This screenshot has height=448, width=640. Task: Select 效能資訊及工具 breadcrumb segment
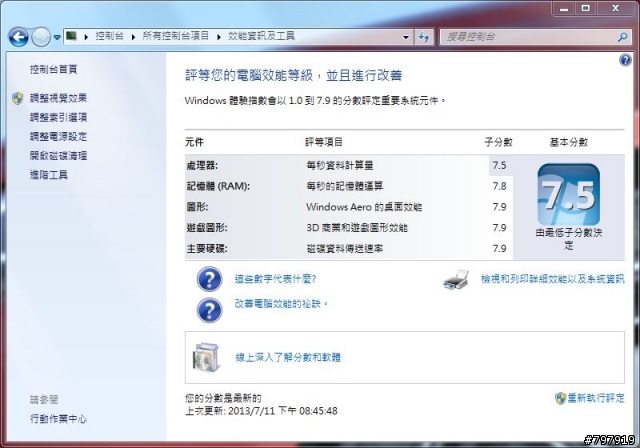(x=261, y=36)
